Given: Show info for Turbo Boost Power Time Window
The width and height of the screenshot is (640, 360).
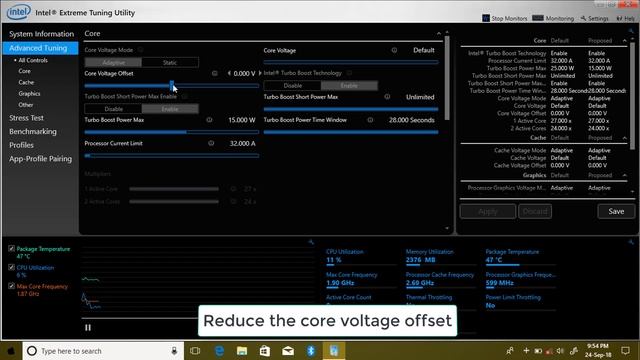Looking at the screenshot, I should [370, 120].
